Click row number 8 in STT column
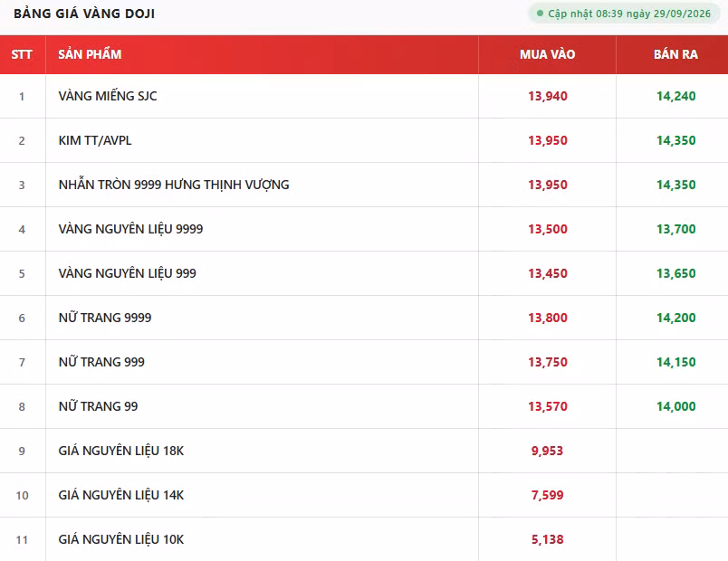 point(22,407)
